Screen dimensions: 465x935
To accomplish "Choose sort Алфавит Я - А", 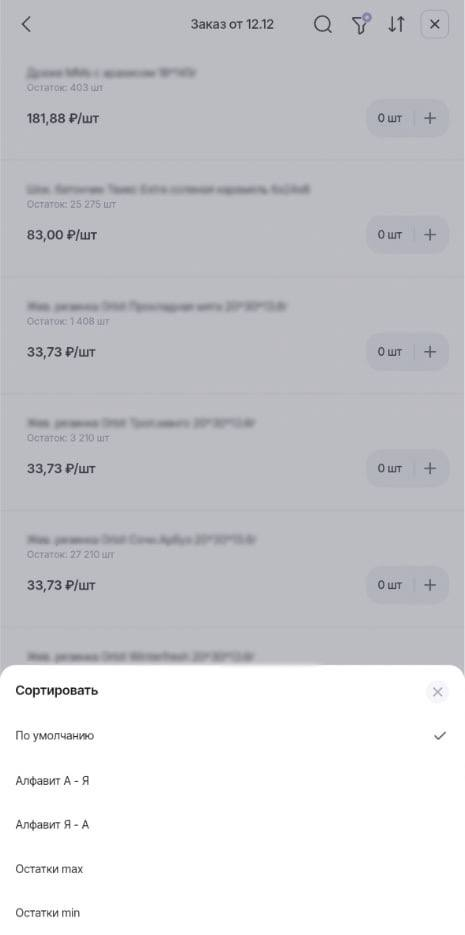I will [232, 824].
